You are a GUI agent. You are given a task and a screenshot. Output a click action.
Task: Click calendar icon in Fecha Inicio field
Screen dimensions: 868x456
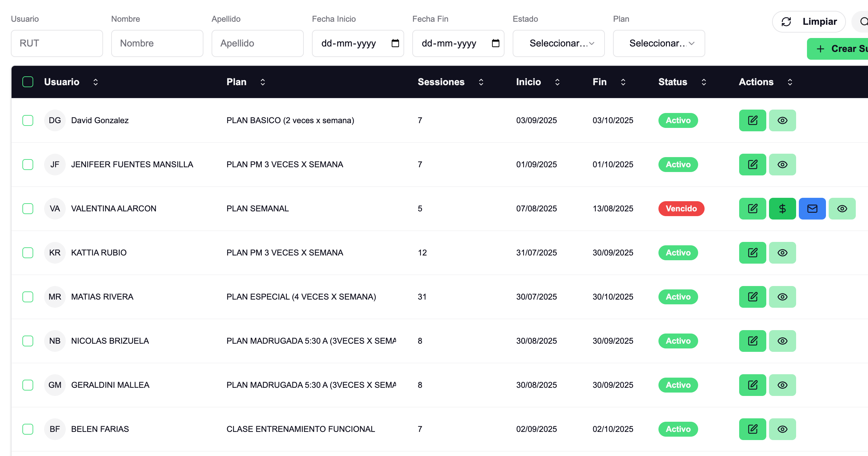(395, 43)
